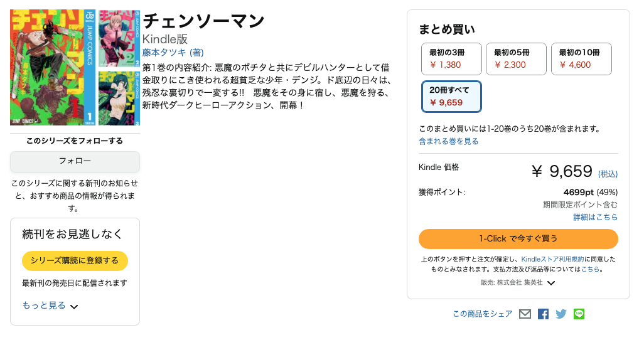The width and height of the screenshot is (644, 340).
Task: Open volume 2 cover thumbnail
Action: click(x=119, y=38)
